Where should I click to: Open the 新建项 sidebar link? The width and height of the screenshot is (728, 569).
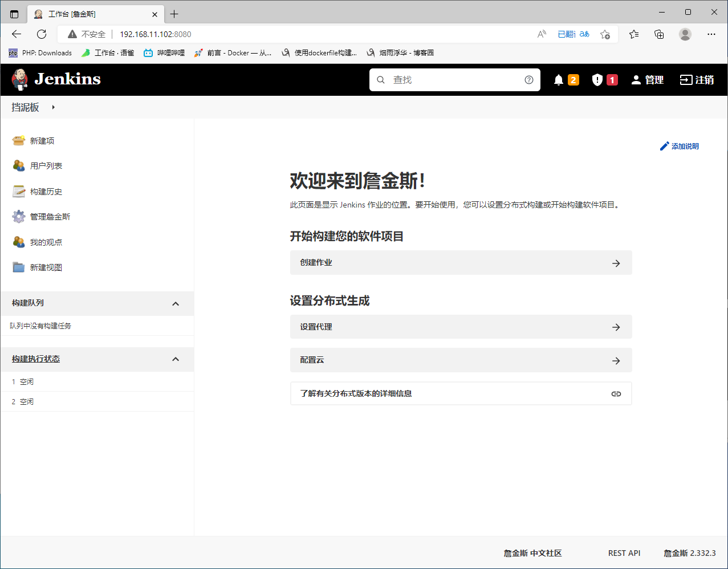[x=42, y=141]
